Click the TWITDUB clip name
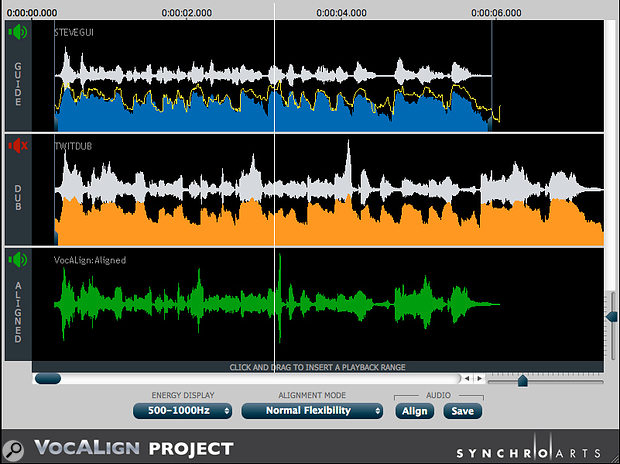This screenshot has height=464, width=620. pos(73,146)
